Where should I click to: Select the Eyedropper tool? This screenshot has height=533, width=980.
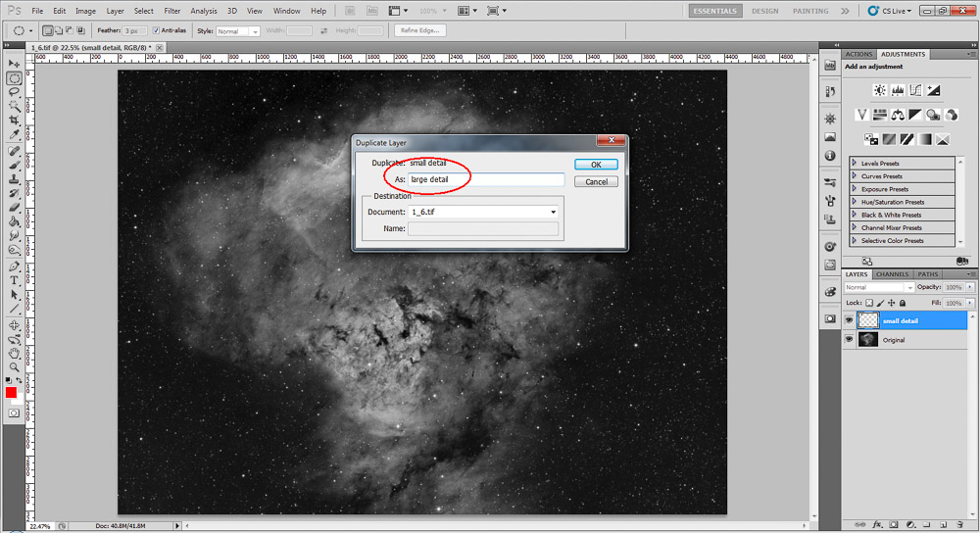click(x=14, y=134)
